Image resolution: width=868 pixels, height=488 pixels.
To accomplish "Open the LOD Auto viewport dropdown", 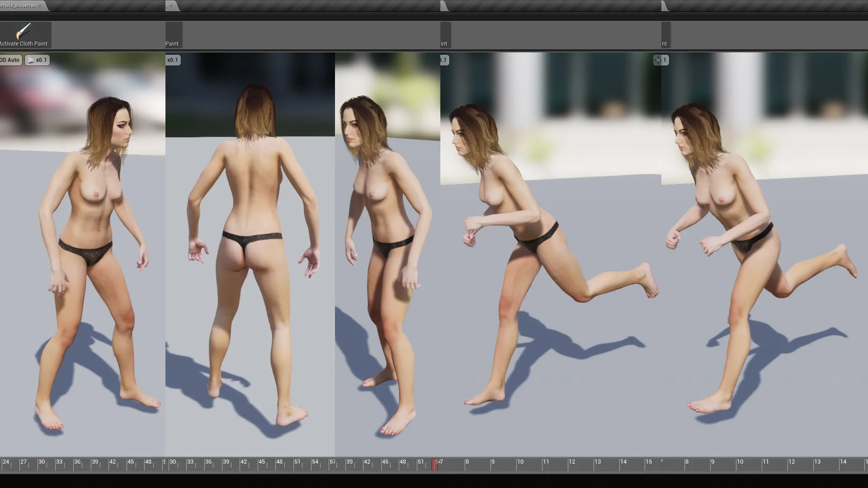I will pos(10,60).
